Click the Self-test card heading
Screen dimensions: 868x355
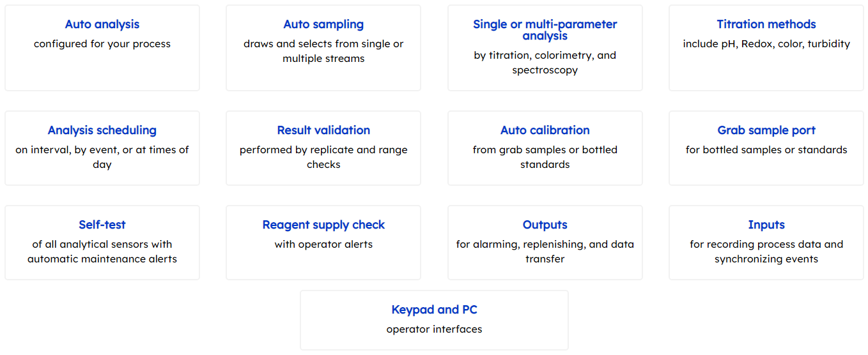click(102, 225)
